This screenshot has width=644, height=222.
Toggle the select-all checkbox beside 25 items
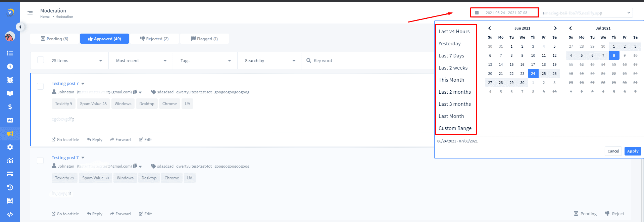tap(41, 60)
